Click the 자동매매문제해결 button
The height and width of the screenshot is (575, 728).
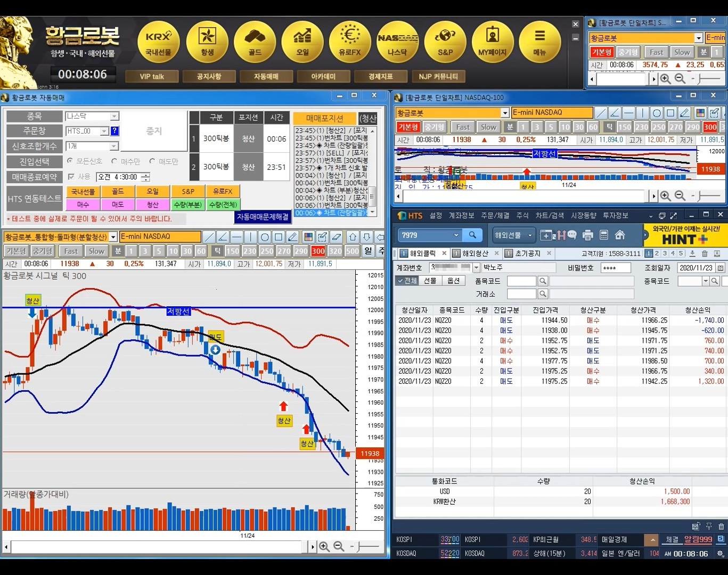(263, 217)
